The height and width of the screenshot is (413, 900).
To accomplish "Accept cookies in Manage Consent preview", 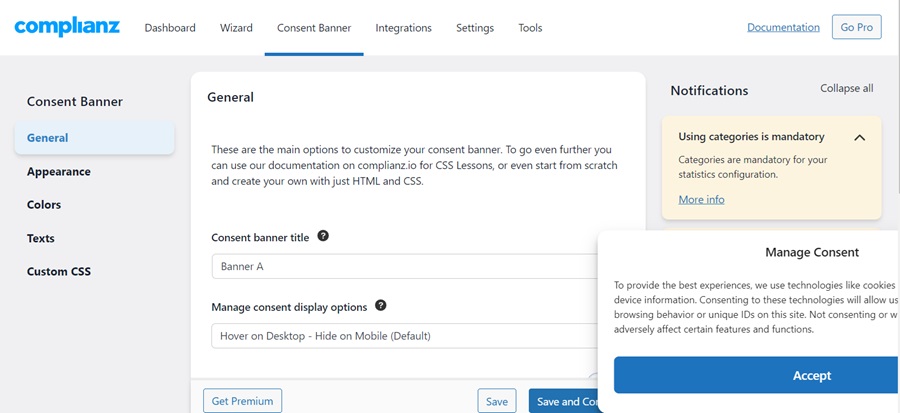I will [x=757, y=375].
